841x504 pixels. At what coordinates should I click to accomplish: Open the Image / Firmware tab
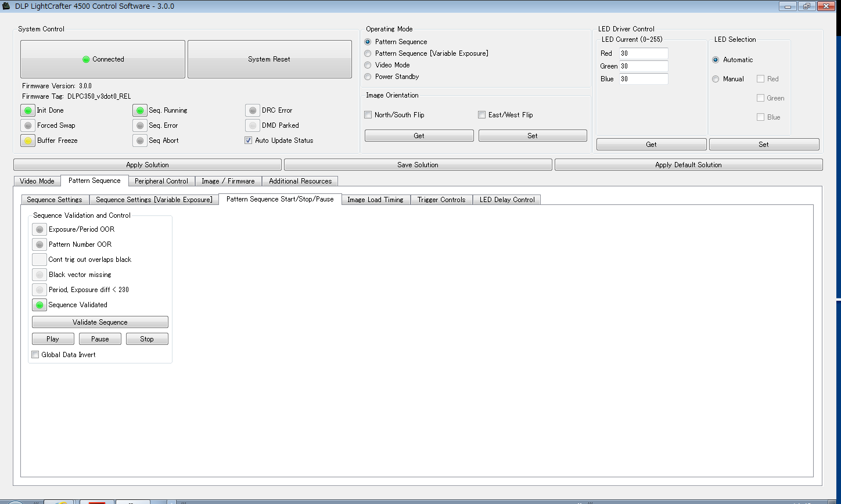tap(228, 181)
